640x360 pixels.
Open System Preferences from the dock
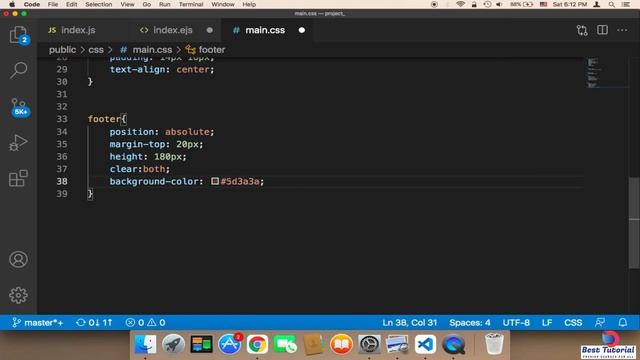369,344
